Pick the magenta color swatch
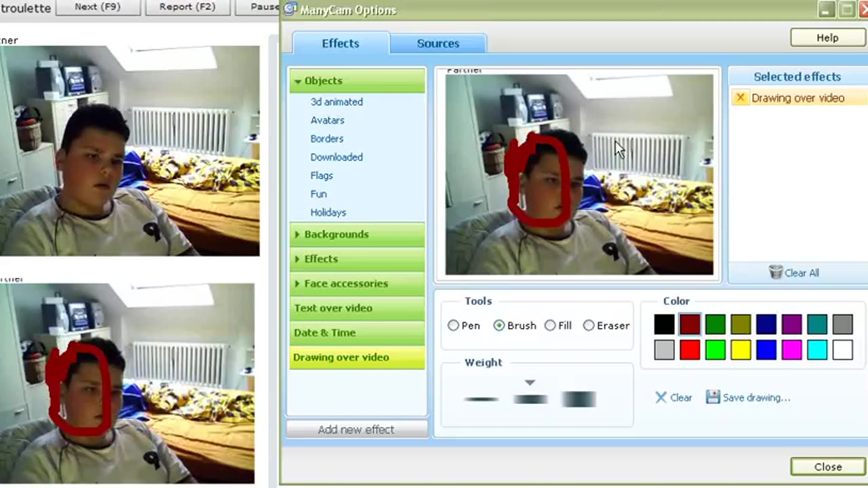 pos(791,350)
